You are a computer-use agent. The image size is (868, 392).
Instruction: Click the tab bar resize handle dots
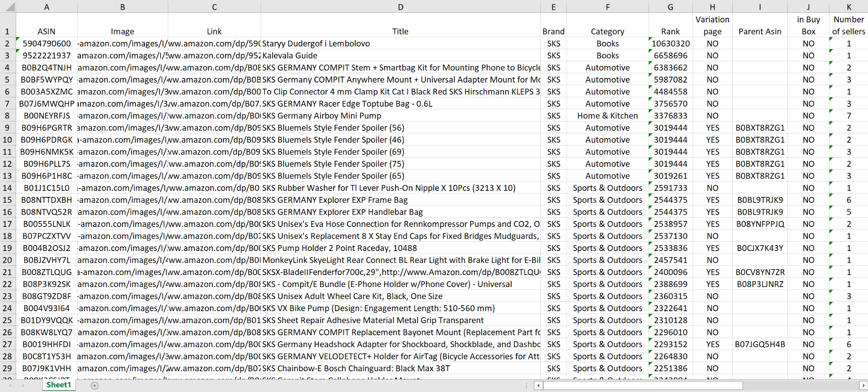(526, 385)
